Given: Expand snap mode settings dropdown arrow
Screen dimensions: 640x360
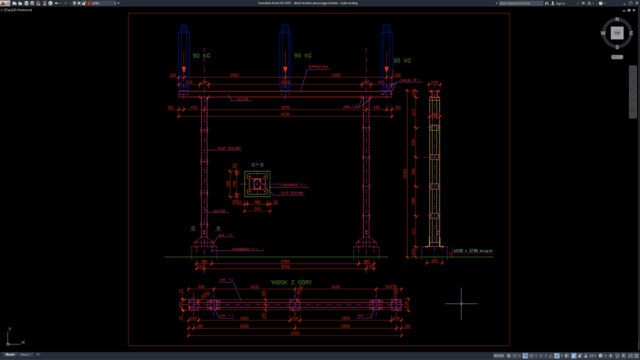Looking at the screenshot, I should [520, 356].
